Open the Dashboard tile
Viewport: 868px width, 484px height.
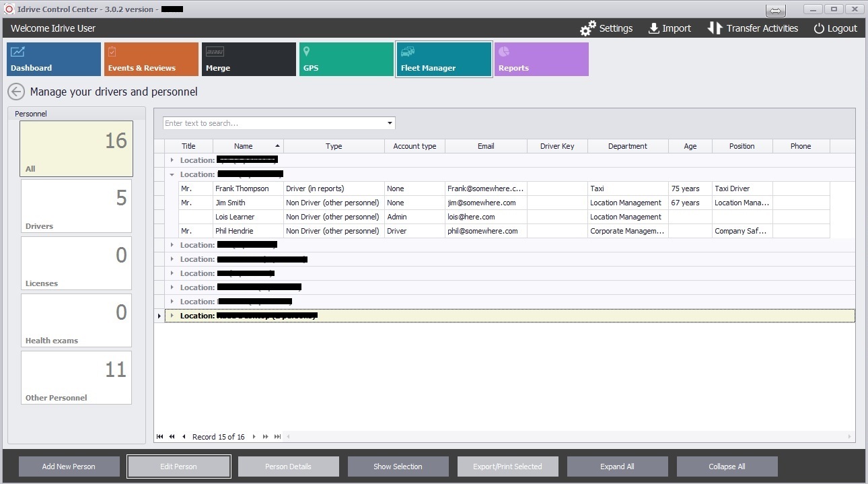(x=54, y=59)
